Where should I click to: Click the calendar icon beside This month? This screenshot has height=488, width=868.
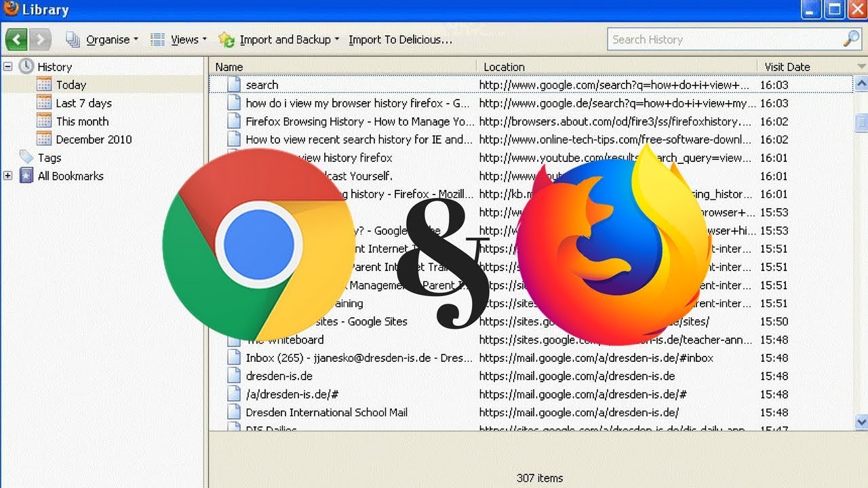(44, 121)
